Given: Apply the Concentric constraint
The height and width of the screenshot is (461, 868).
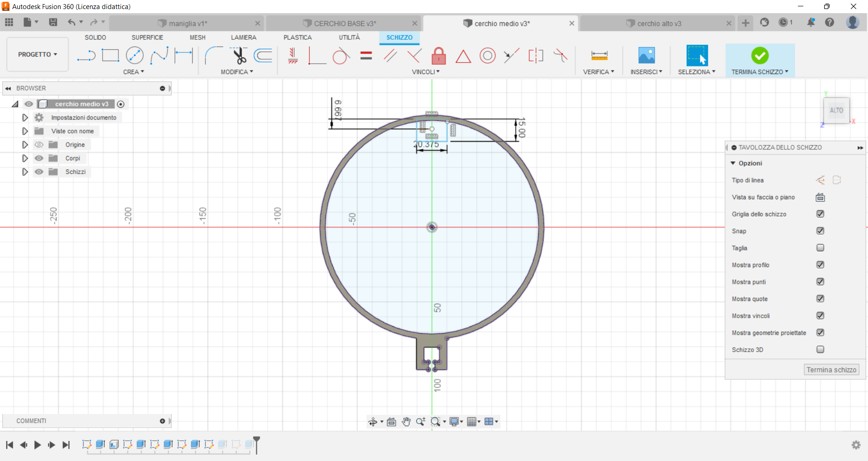Looking at the screenshot, I should click(487, 55).
